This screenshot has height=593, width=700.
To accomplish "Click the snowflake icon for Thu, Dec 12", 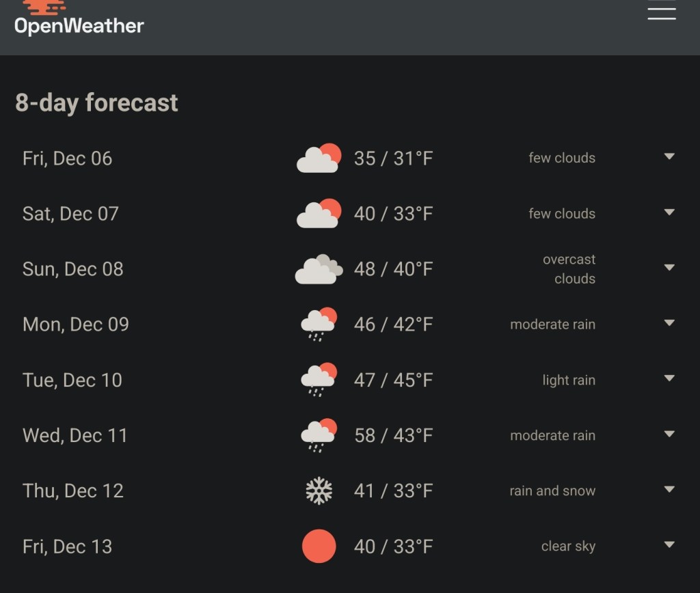I will coord(319,491).
